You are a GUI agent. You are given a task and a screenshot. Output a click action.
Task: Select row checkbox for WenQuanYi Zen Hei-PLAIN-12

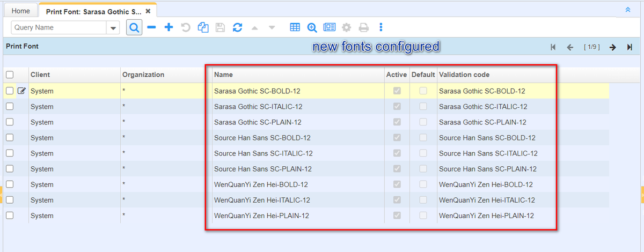(x=10, y=216)
